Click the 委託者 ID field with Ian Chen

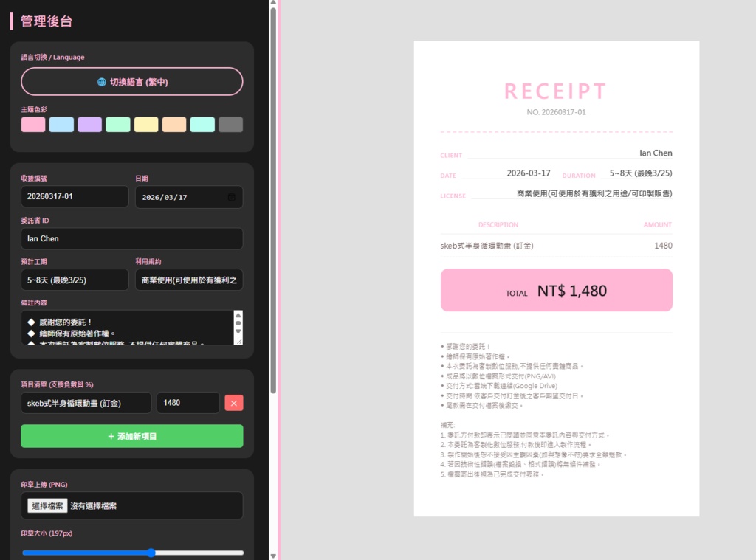(131, 238)
